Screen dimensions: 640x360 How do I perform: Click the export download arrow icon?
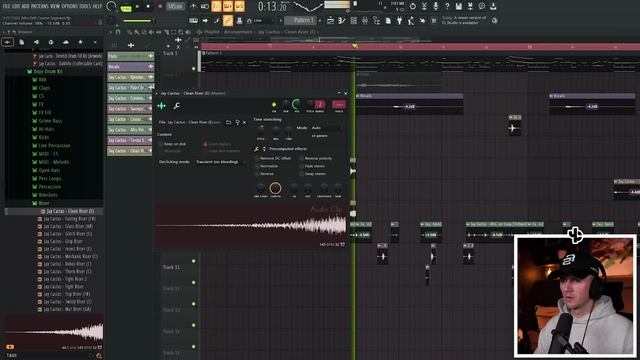493,6
